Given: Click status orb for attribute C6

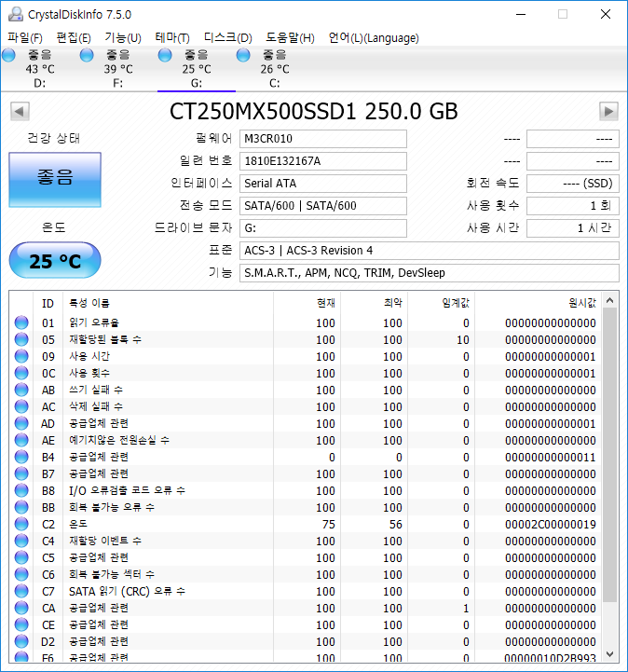Looking at the screenshot, I should point(21,574).
